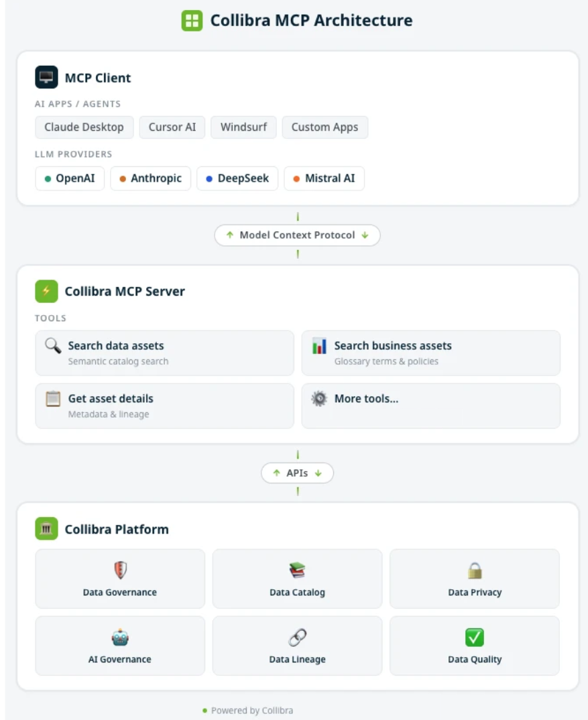Click the Model Context Protocol label
The image size is (588, 720).
tap(297, 235)
